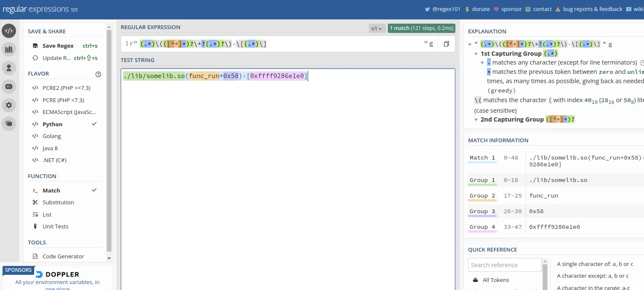Viewport: 644px width, 290px height.
Task: Collapse the dot token explanation node
Action: pos(483,62)
